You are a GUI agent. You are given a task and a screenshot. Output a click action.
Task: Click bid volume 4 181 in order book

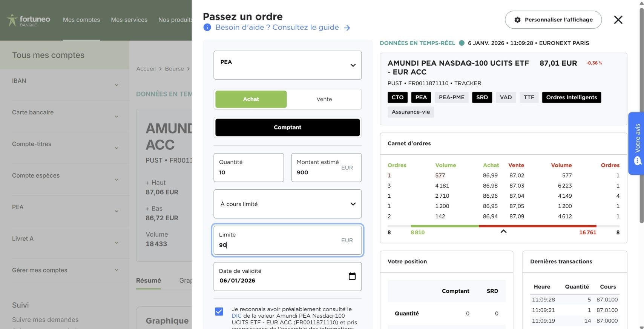pos(442,186)
